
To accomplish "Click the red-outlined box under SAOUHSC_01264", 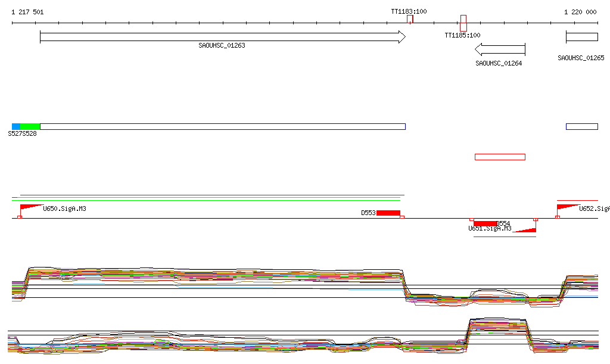I will point(500,157).
